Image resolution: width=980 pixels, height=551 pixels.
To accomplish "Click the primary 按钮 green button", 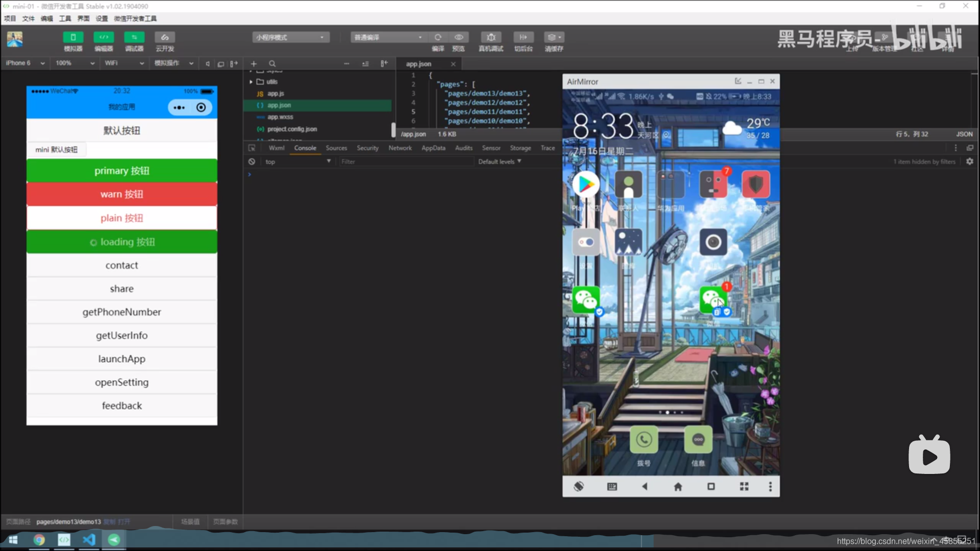I will tap(122, 170).
